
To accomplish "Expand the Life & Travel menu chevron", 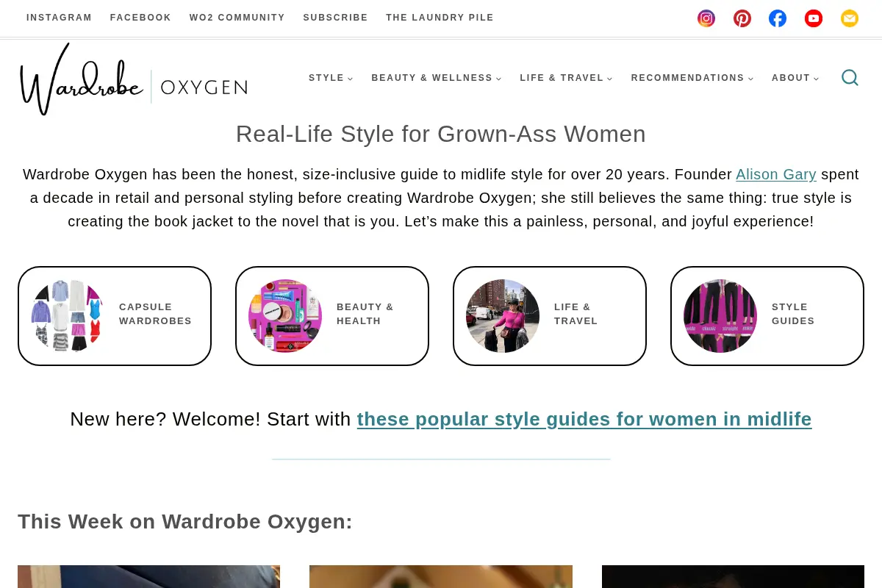I will pyautogui.click(x=610, y=79).
